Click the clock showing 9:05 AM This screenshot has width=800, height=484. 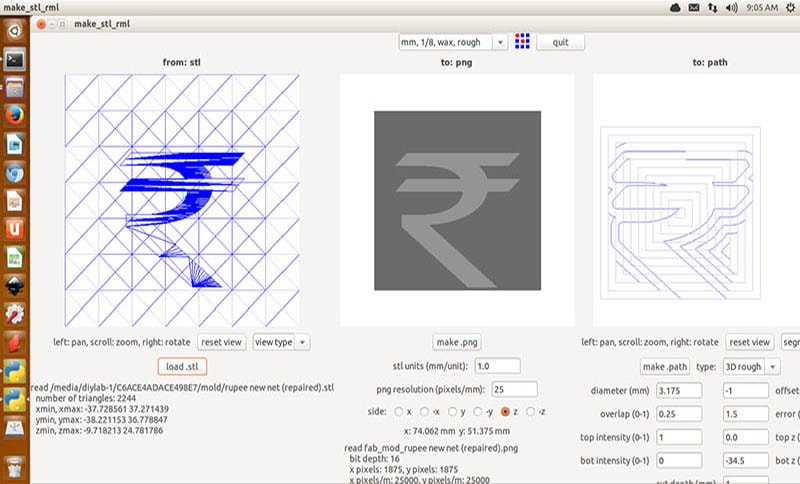pos(762,8)
